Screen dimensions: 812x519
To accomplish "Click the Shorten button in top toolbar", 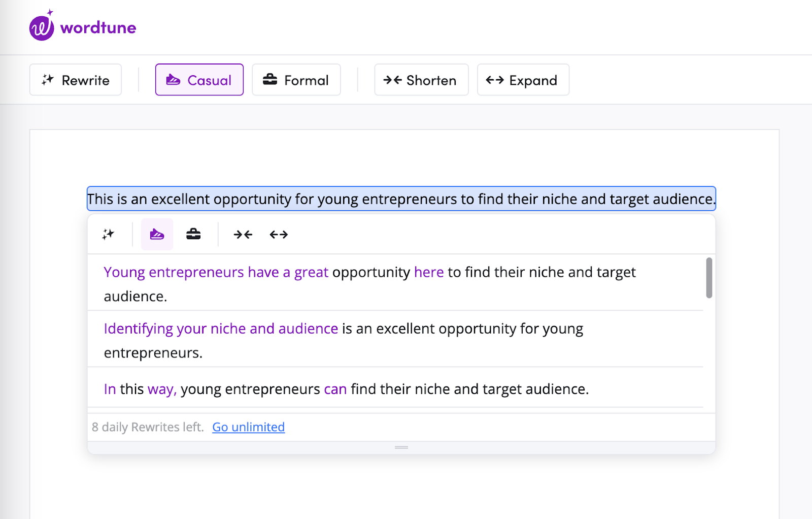I will [x=421, y=80].
